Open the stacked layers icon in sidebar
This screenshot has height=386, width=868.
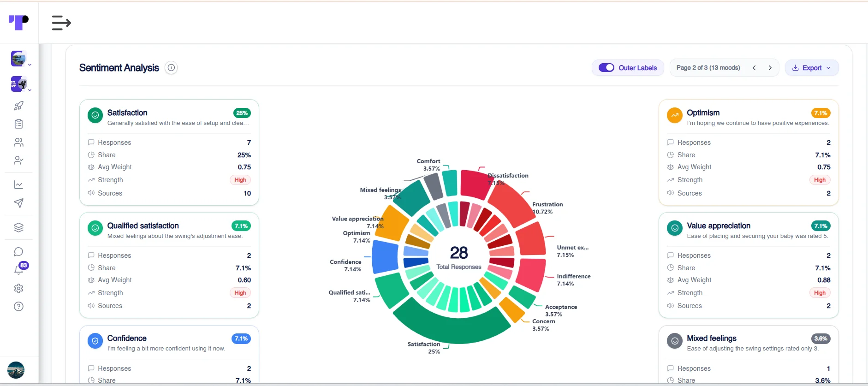coord(18,227)
